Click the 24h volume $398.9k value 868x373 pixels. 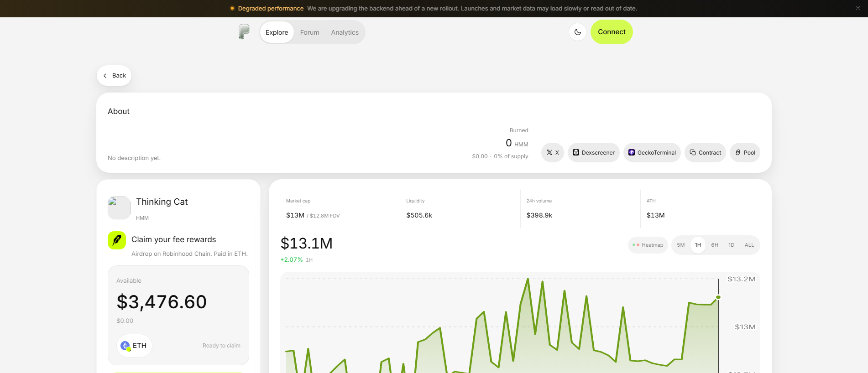pos(539,215)
